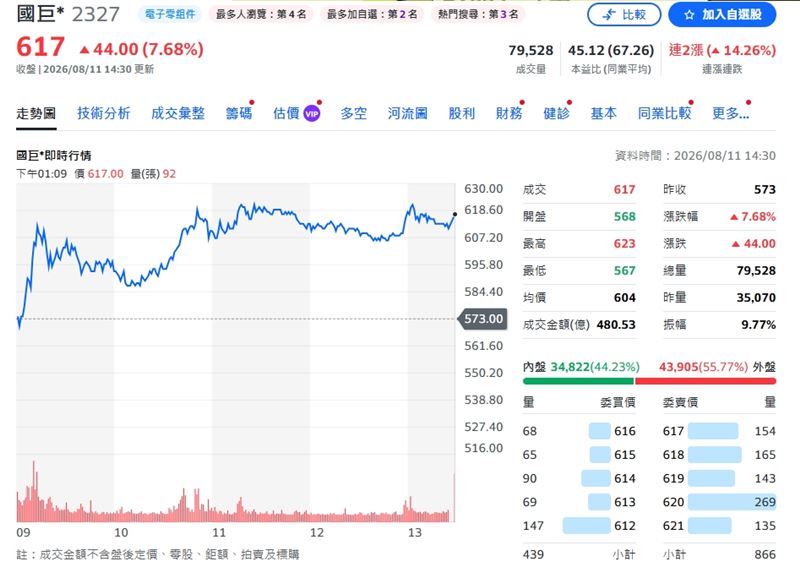This screenshot has width=800, height=572.
Task: Click the 振幅 value 9.77%
Action: click(x=758, y=325)
